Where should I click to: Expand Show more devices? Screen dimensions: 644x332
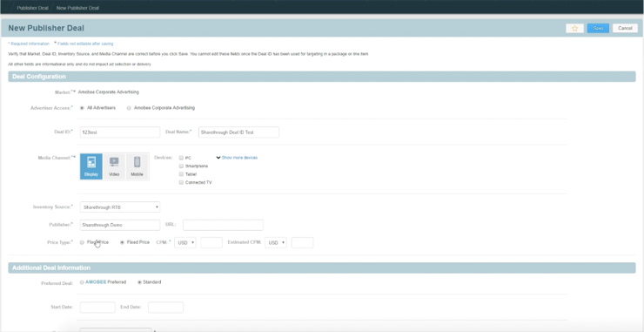tap(237, 158)
